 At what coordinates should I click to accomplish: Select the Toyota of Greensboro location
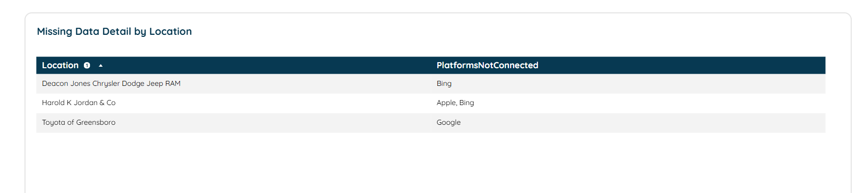(79, 122)
